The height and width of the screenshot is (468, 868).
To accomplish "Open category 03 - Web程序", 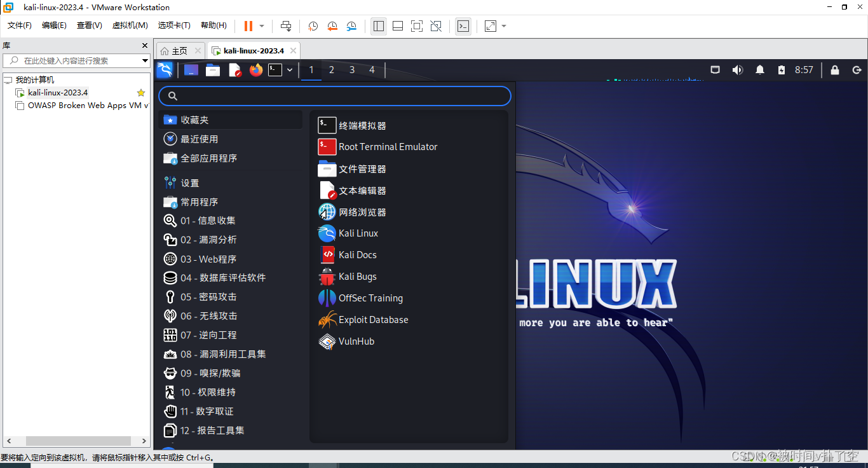I will coord(231,259).
